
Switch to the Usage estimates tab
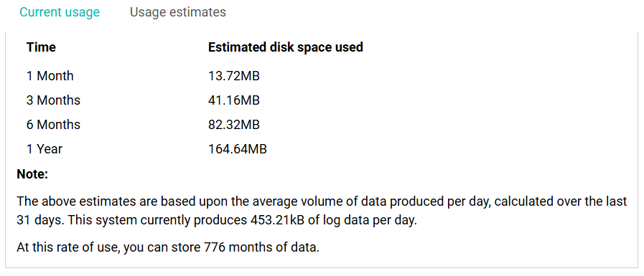(x=178, y=12)
